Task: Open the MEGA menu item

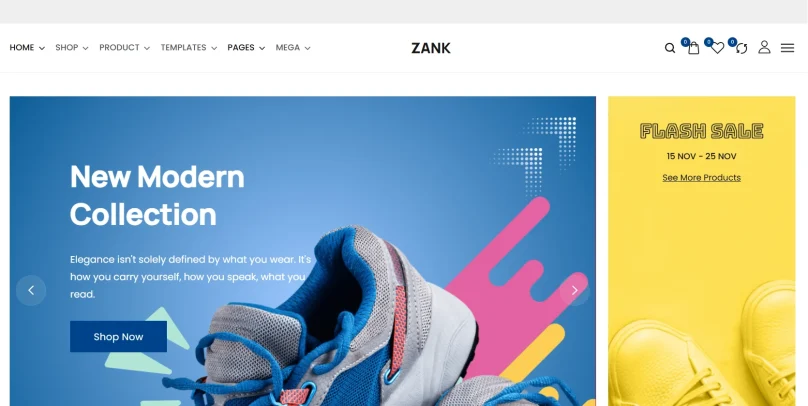Action: coord(293,47)
